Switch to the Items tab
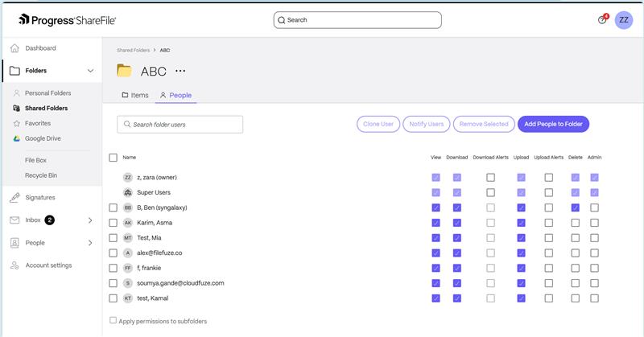The height and width of the screenshot is (337, 644). pyautogui.click(x=135, y=95)
